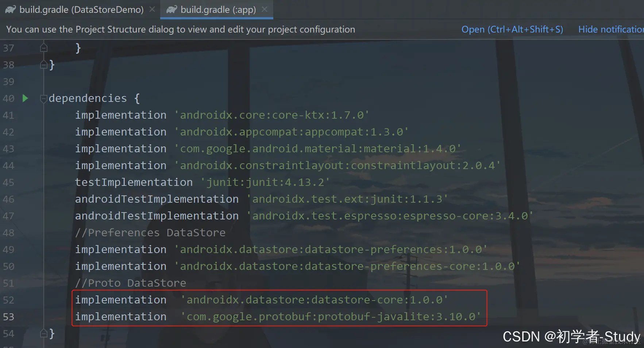This screenshot has width=644, height=348.
Task: Click 'androidx.test.ext:junit:1.1.3' string
Action: tap(347, 199)
